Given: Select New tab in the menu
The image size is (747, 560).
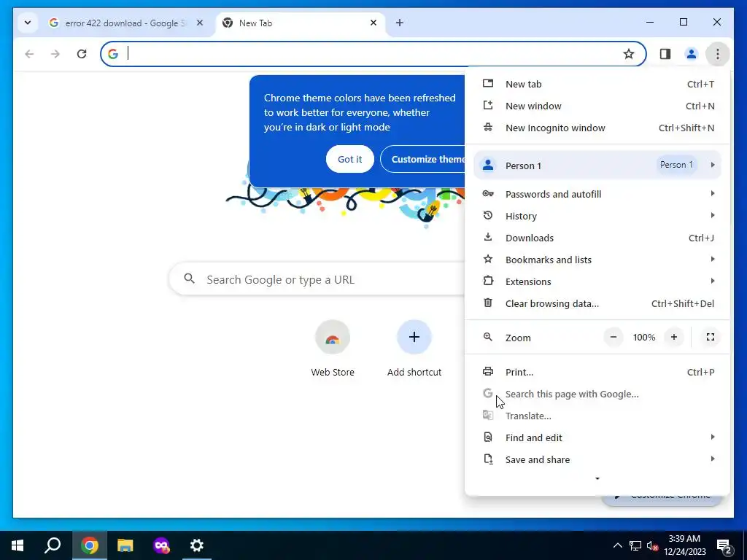Looking at the screenshot, I should (x=597, y=85).
